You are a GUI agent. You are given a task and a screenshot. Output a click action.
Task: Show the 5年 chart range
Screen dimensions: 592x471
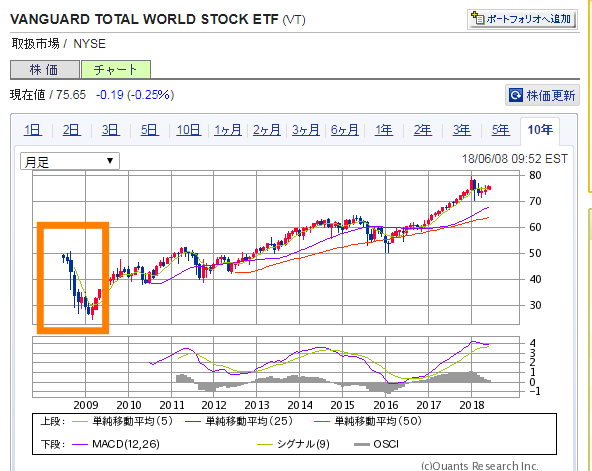(x=501, y=130)
